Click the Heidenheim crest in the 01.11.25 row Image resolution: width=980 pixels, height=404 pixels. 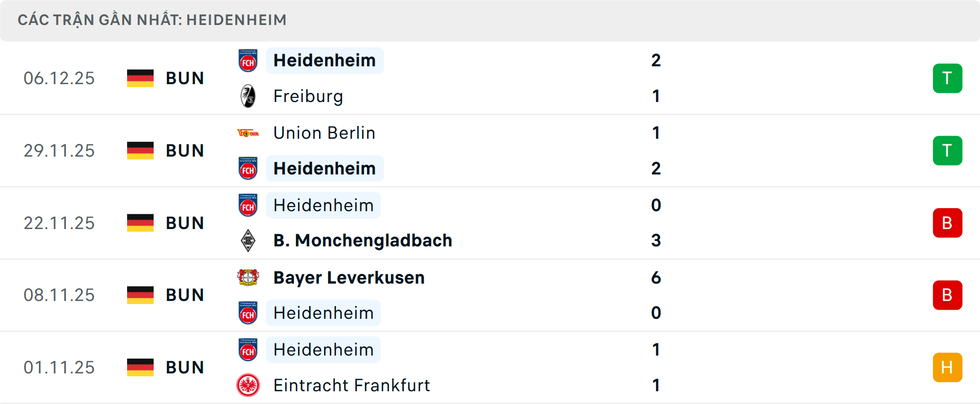[x=248, y=349]
